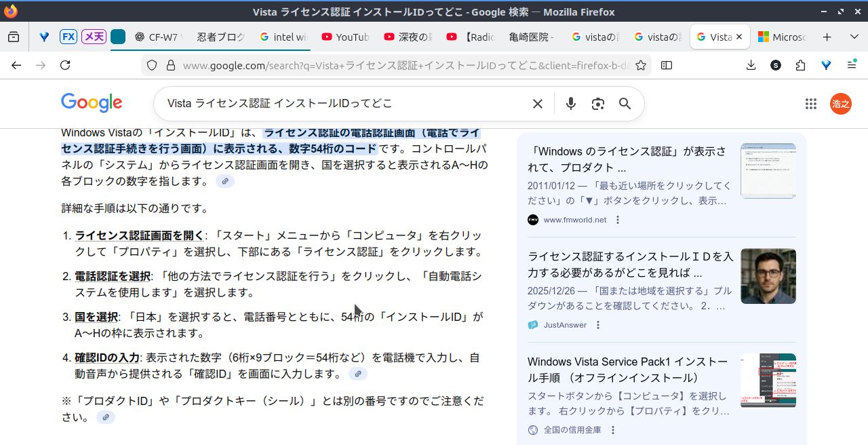This screenshot has width=868, height=445.
Task: Open the Service Pack1 result thumbnail
Action: point(768,381)
